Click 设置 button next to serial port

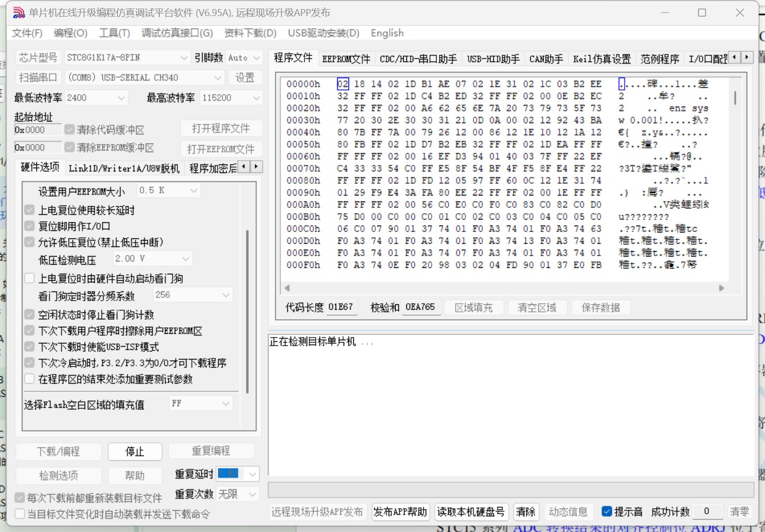coord(245,78)
